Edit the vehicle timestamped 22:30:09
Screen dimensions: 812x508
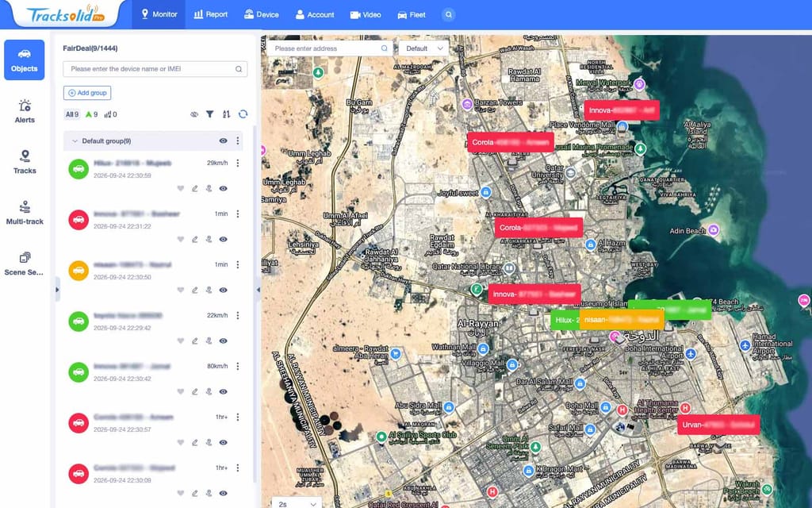click(195, 494)
